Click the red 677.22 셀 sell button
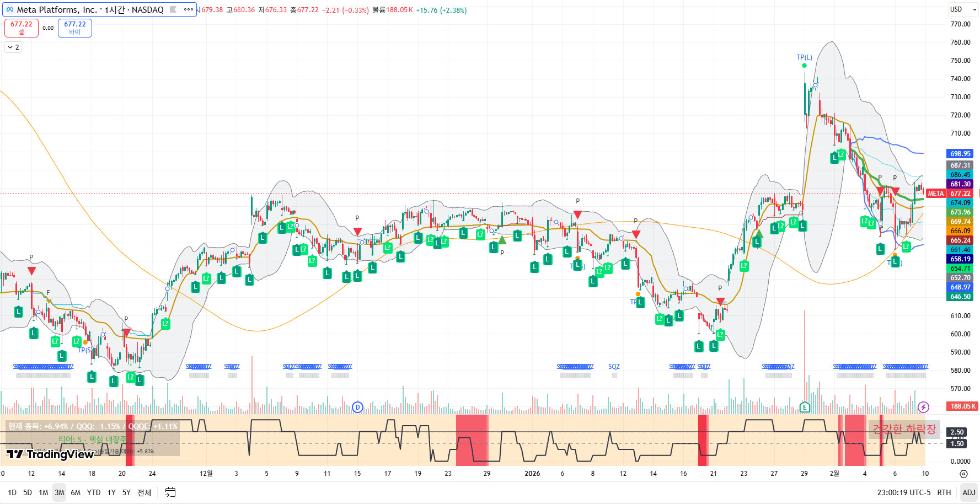Viewport: 980px width, 504px height. point(22,28)
